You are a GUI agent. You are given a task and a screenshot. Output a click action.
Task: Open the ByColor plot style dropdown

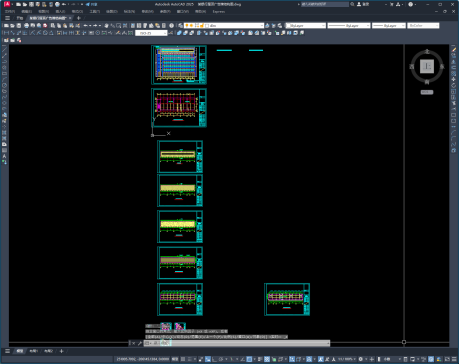[x=423, y=26]
